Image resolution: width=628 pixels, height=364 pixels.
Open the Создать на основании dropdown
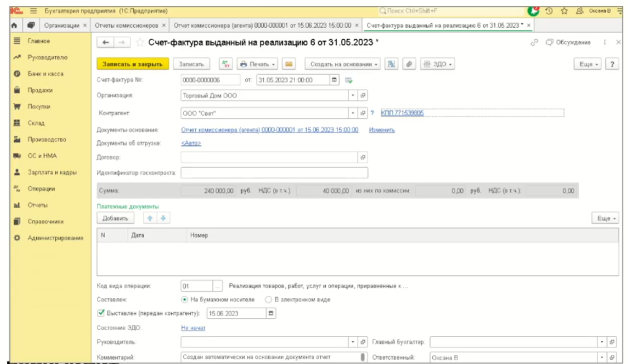(343, 64)
